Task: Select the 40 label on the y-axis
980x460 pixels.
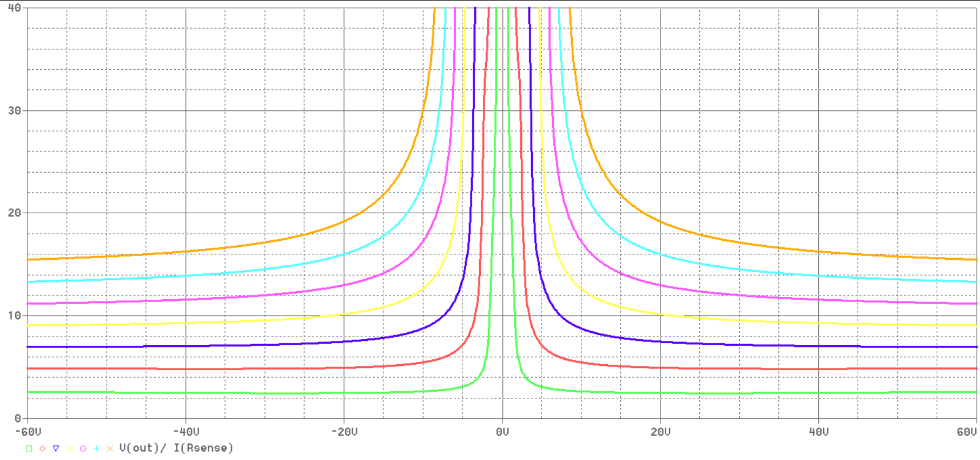Action: [15, 8]
